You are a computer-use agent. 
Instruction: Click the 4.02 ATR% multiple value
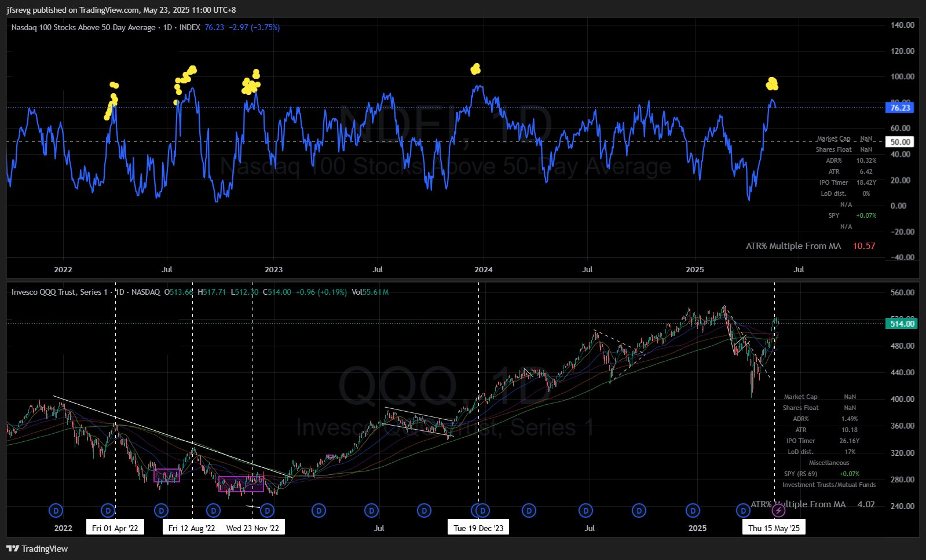pos(866,504)
